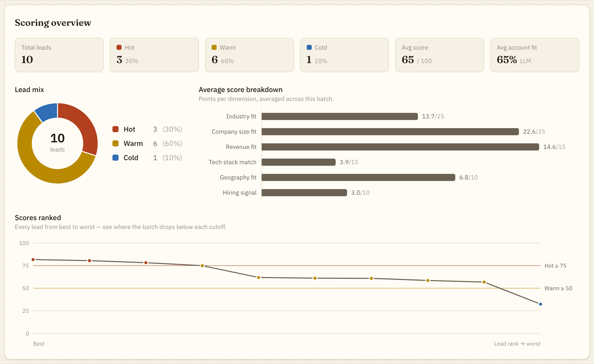This screenshot has width=594, height=364.
Task: Click the 'Warm ≥ 50' threshold label
Action: [558, 288]
